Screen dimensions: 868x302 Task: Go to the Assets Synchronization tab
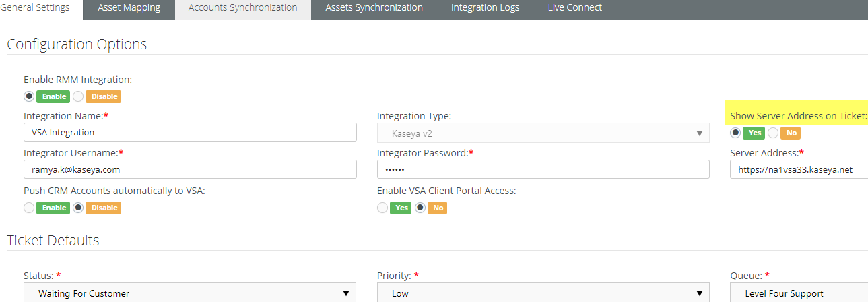tap(374, 8)
